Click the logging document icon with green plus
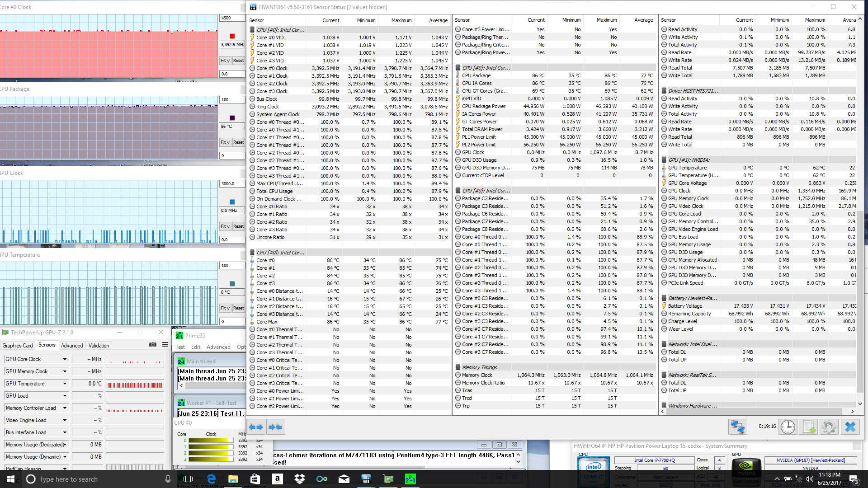The width and height of the screenshot is (868, 488). pos(809,427)
